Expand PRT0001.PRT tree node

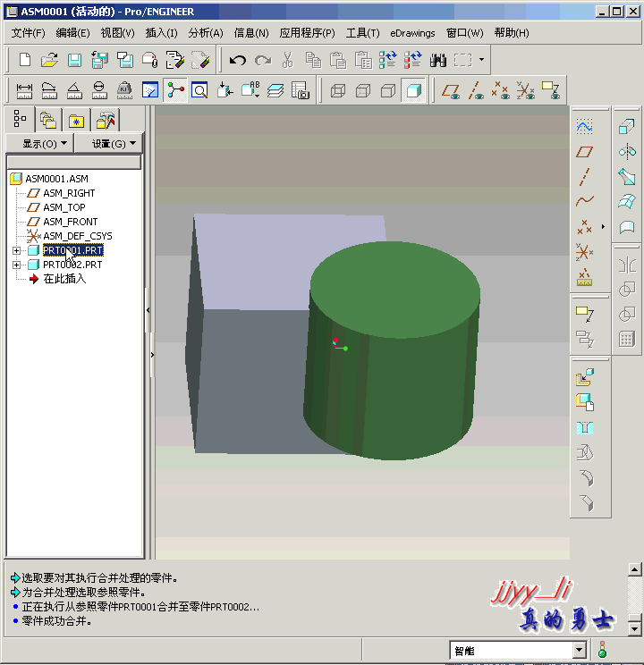tap(16, 250)
